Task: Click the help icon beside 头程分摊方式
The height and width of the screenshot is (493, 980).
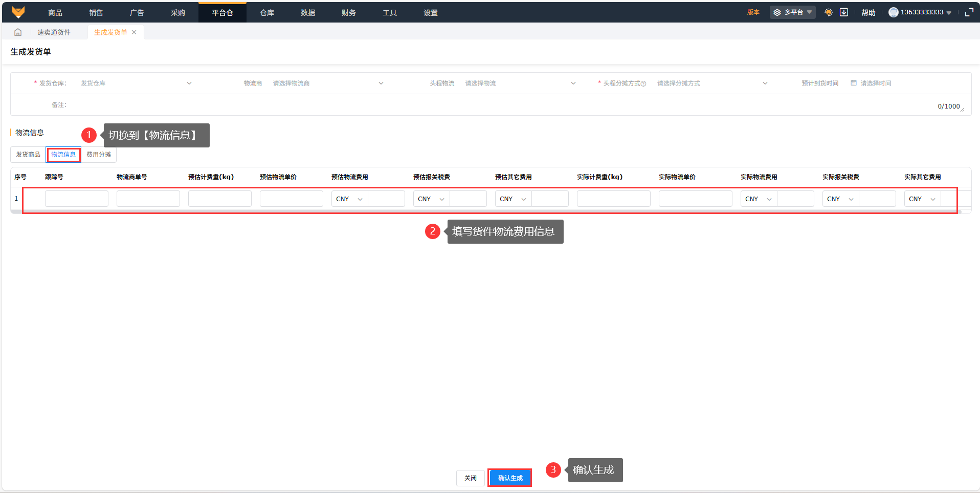Action: coord(643,83)
